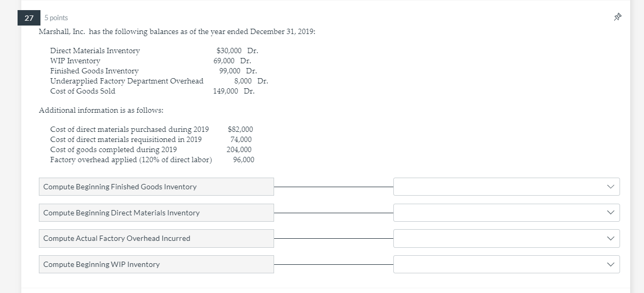Expand the Beginning WIP Inventory answer dropdown
Image resolution: width=644 pixels, height=293 pixels.
(x=506, y=264)
